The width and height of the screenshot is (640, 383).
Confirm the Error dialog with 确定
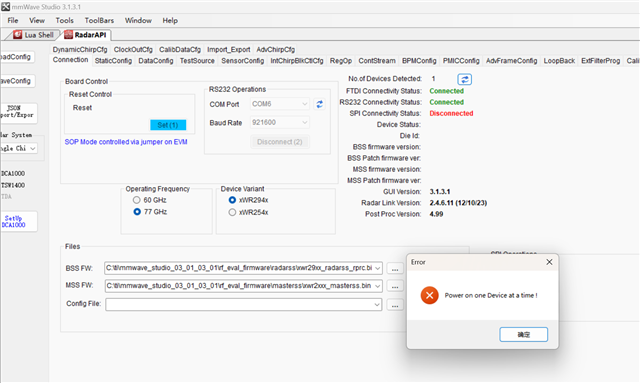[523, 334]
